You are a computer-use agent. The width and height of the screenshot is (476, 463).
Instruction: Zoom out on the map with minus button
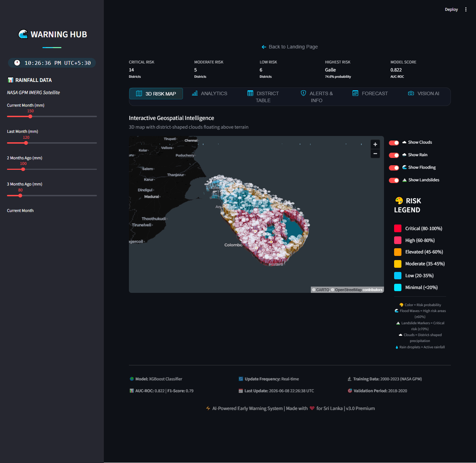[x=375, y=153]
